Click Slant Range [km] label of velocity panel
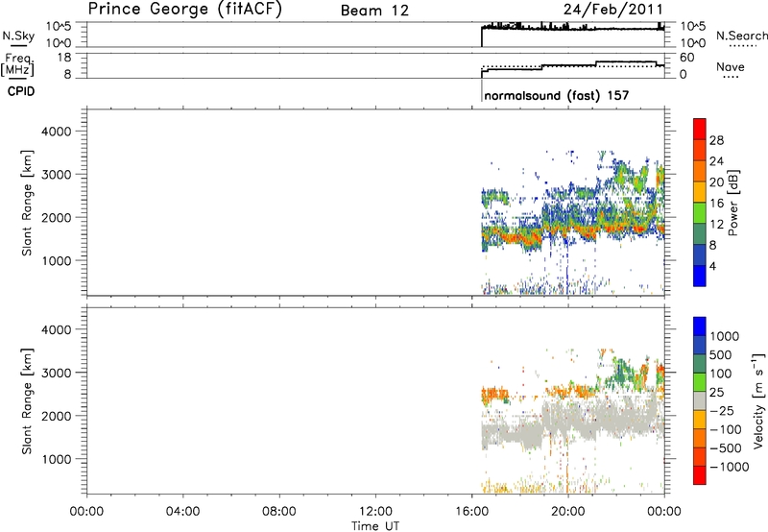The width and height of the screenshot is (768, 532). point(27,401)
